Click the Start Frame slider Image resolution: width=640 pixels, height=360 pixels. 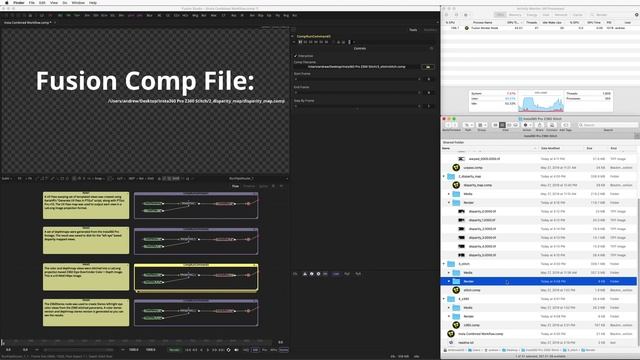coord(357,79)
